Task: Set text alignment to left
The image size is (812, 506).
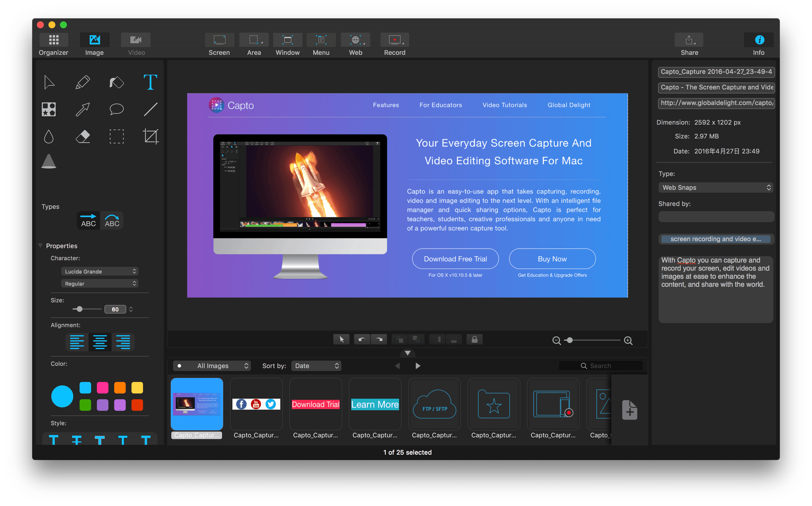Action: click(x=77, y=342)
